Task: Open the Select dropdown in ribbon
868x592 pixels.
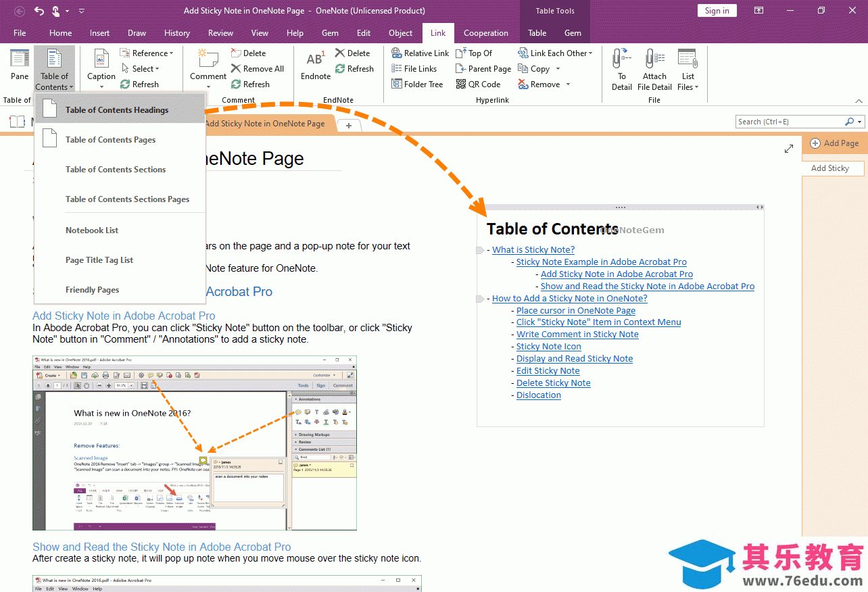Action: (x=141, y=69)
